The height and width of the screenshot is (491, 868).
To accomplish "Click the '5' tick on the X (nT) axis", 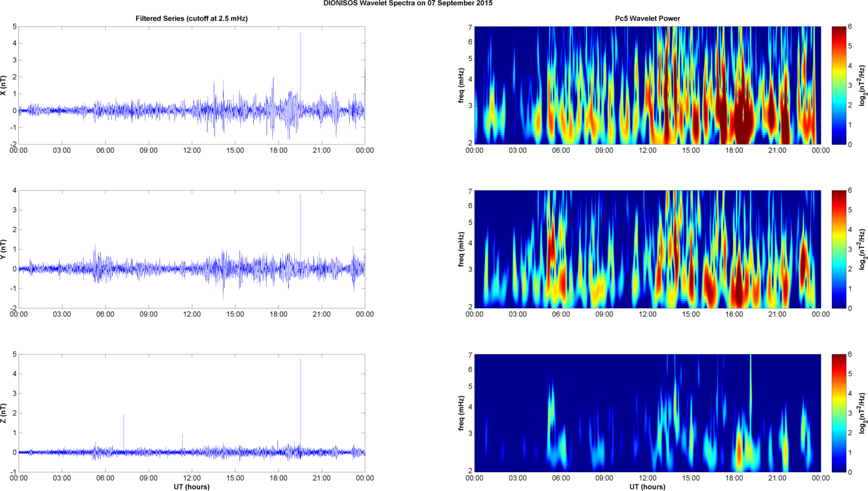I will click(14, 27).
